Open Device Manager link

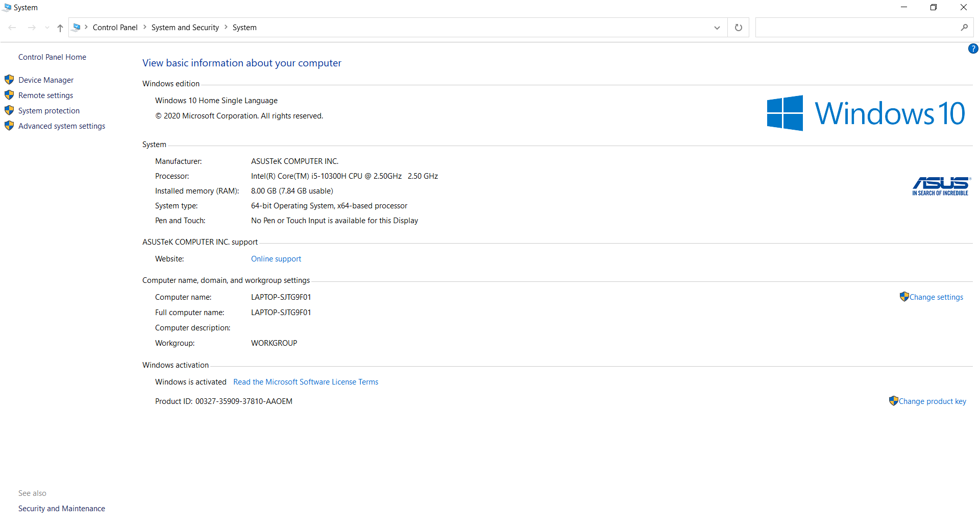[x=46, y=80]
